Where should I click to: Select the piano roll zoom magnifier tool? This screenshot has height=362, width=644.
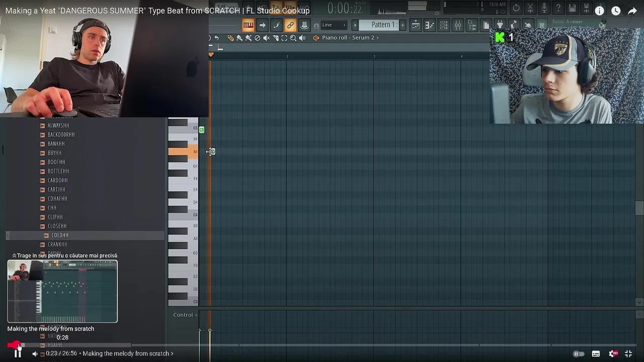coord(293,38)
